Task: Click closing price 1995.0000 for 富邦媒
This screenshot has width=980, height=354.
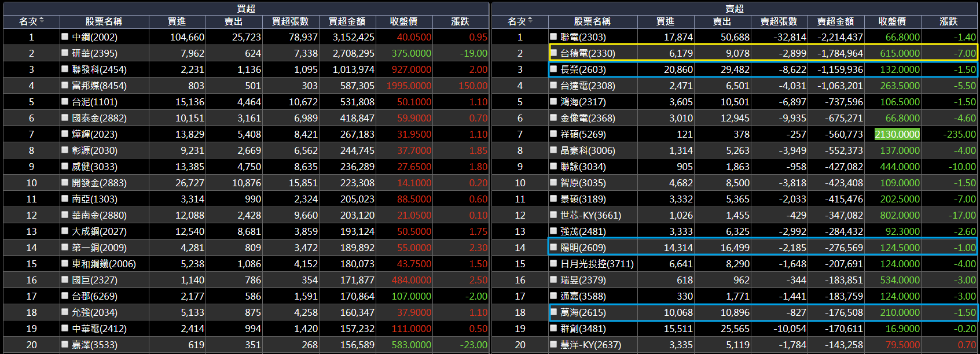Action: pyautogui.click(x=409, y=86)
